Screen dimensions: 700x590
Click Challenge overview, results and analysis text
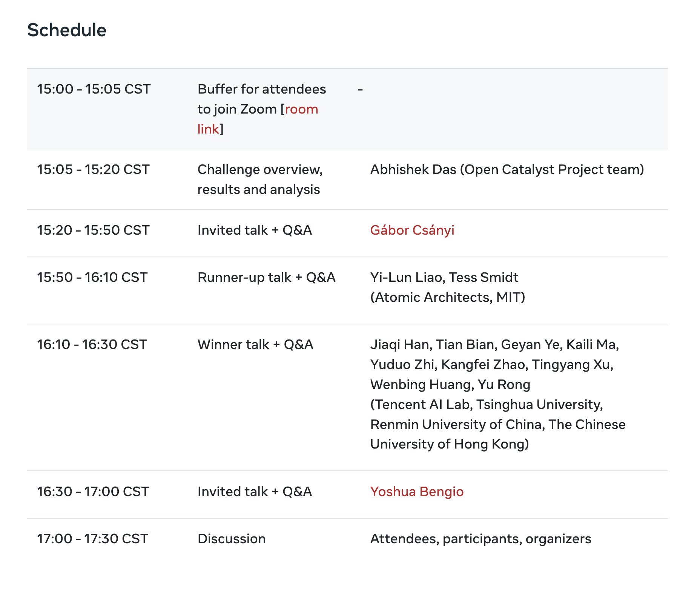[x=260, y=180]
